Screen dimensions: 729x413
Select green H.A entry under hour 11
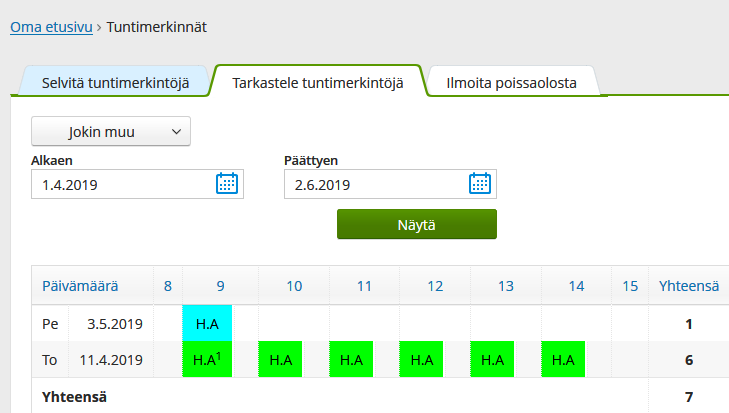(x=351, y=359)
